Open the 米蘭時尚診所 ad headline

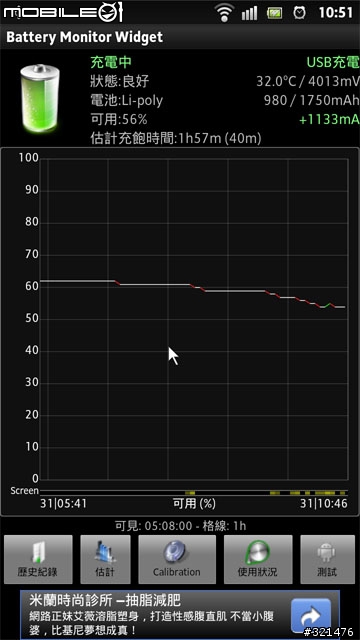tap(105, 600)
